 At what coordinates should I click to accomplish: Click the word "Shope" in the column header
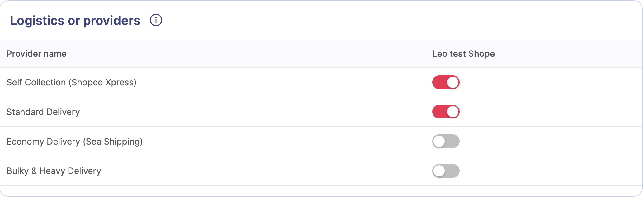click(x=481, y=54)
